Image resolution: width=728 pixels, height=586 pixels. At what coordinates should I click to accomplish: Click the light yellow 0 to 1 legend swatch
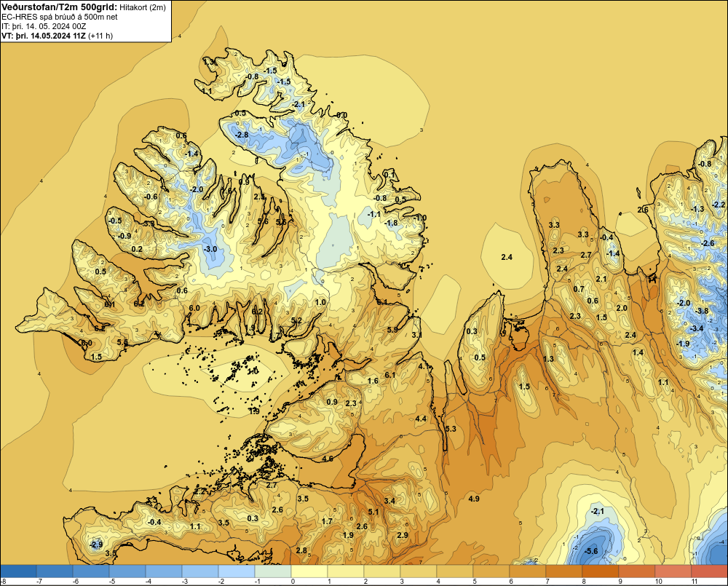coord(309,571)
